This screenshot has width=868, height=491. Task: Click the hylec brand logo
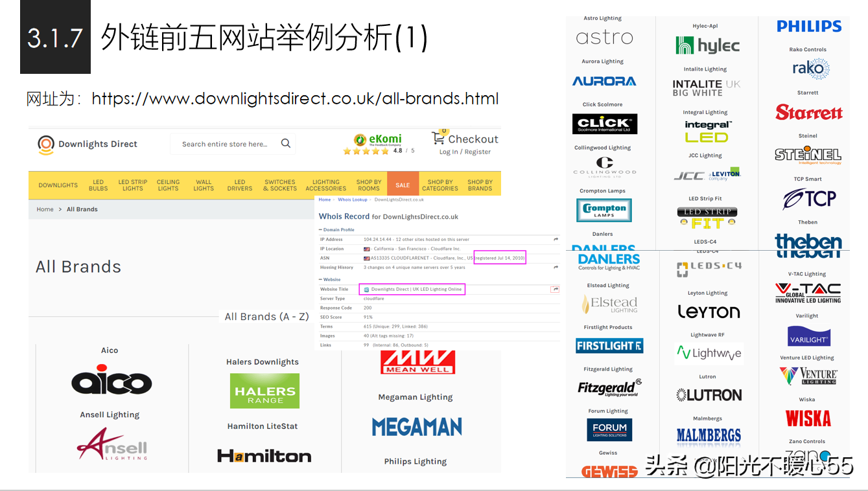[707, 45]
